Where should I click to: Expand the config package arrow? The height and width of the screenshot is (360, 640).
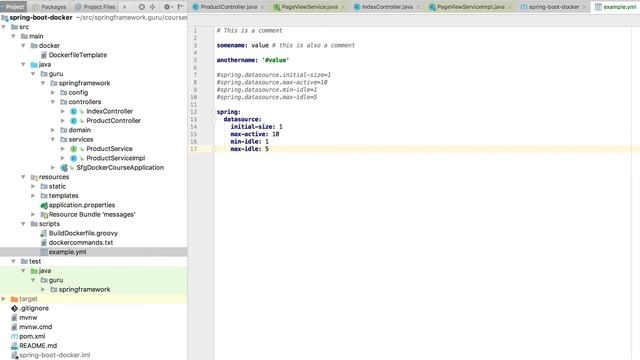(53, 93)
